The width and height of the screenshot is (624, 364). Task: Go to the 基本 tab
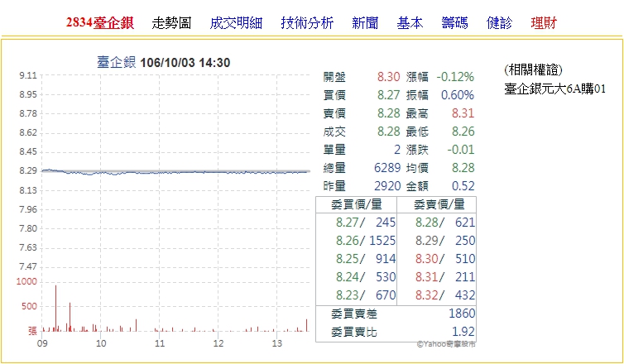(410, 23)
